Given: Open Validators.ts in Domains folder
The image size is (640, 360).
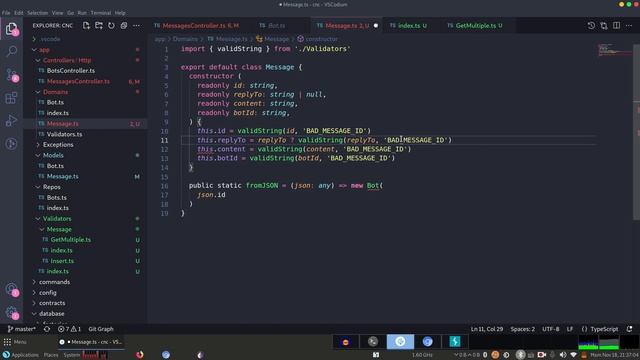Looking at the screenshot, I should 64,134.
